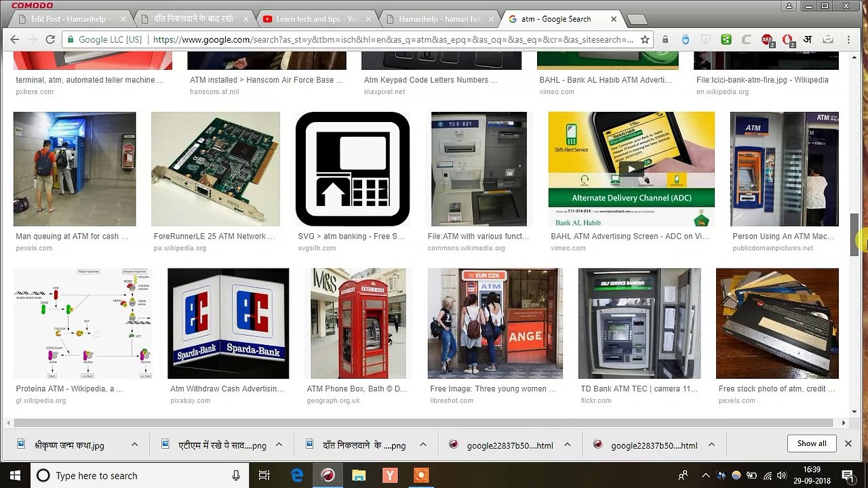Image resolution: width=868 pixels, height=488 pixels.
Task: Switch to Edit Post Hamarihelp tab
Action: [71, 19]
